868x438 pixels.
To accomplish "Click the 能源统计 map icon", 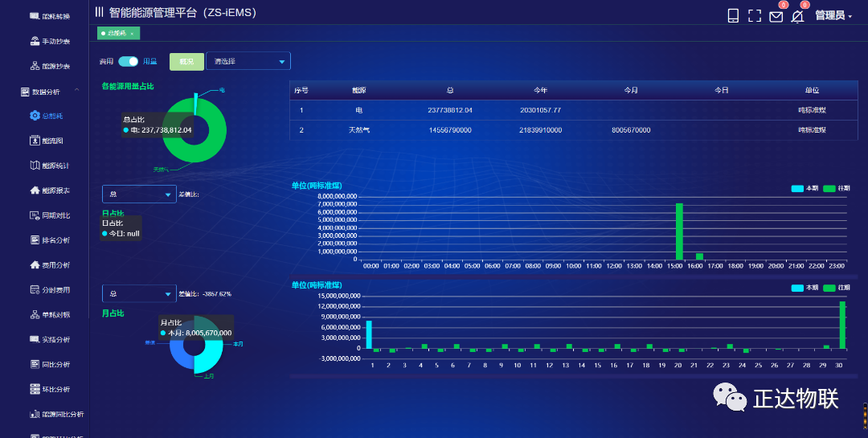I will (35, 166).
